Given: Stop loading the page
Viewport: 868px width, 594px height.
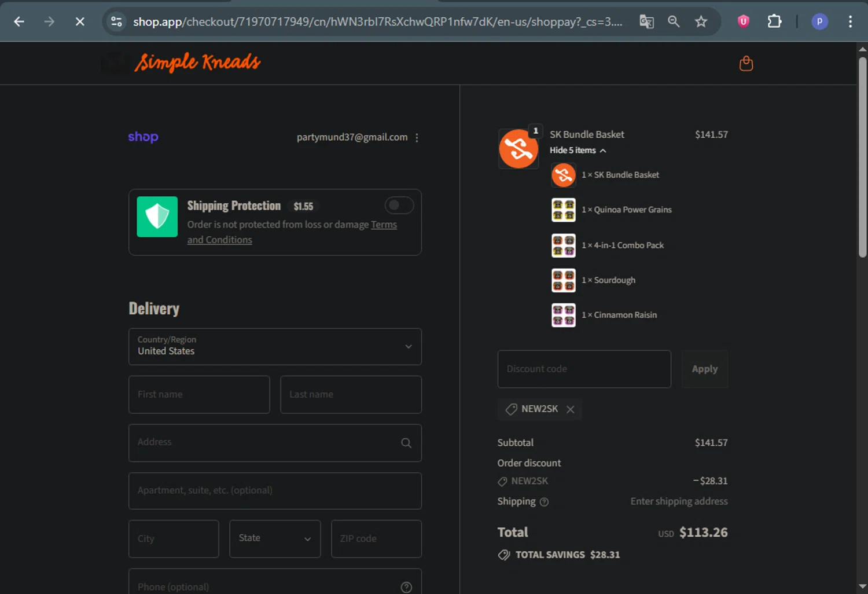Looking at the screenshot, I should 80,21.
